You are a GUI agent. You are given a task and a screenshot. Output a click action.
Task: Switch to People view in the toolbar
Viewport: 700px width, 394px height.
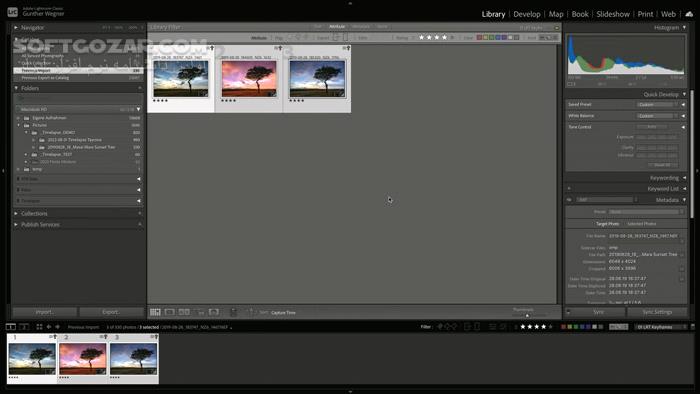point(214,312)
